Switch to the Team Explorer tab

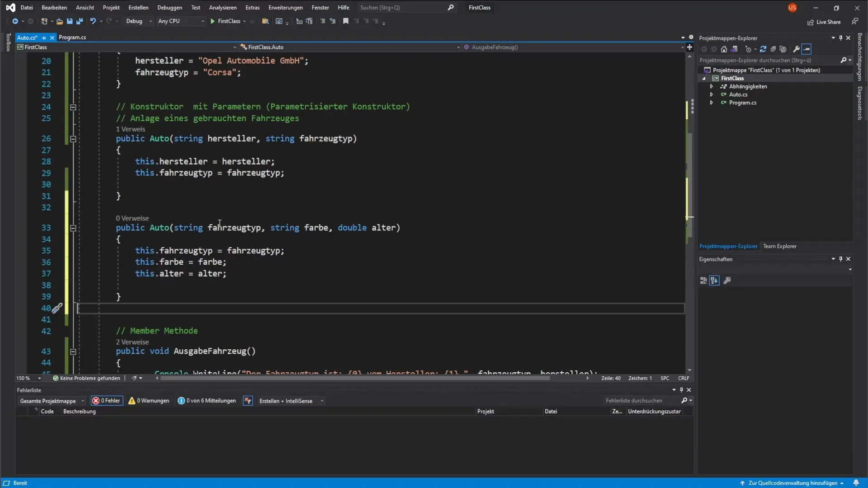click(779, 246)
